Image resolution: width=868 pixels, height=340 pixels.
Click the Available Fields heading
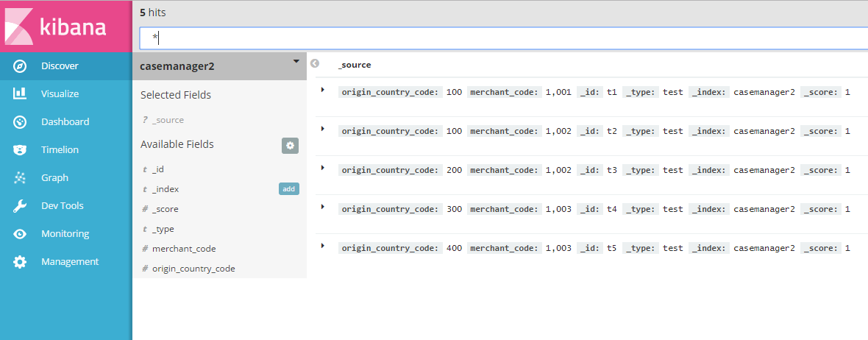coord(177,144)
